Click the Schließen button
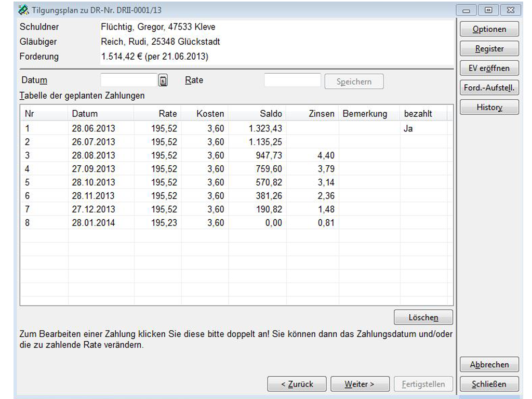Viewport: 532px width, 399px height. 489,384
